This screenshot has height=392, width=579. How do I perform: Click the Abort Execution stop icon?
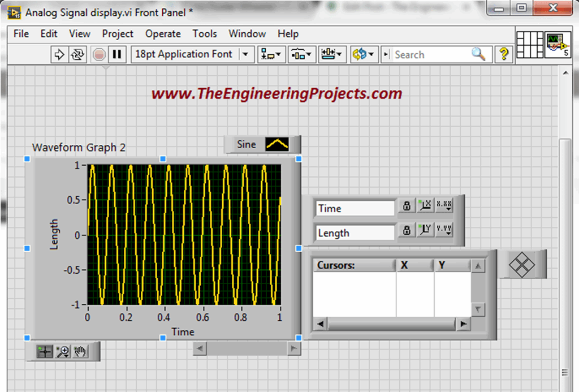[x=100, y=54]
